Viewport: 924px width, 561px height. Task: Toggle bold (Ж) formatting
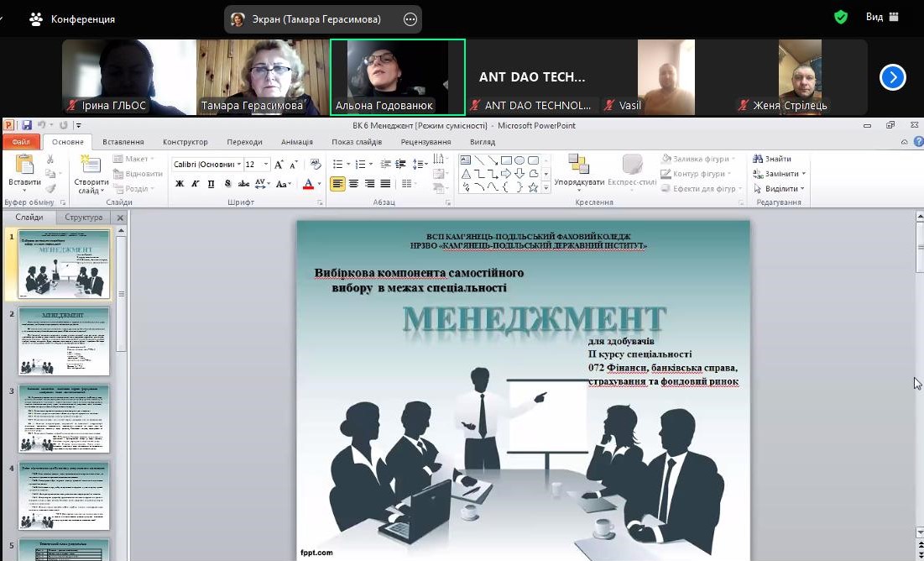pos(180,184)
